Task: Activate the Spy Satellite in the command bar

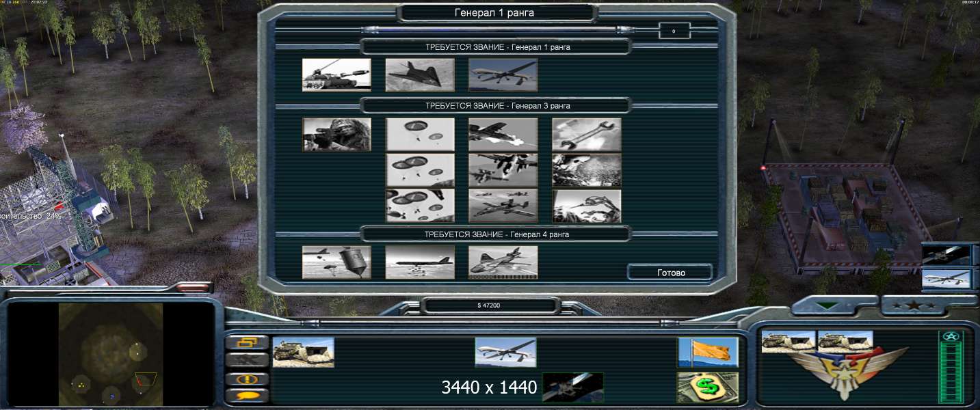Action: 573,387
